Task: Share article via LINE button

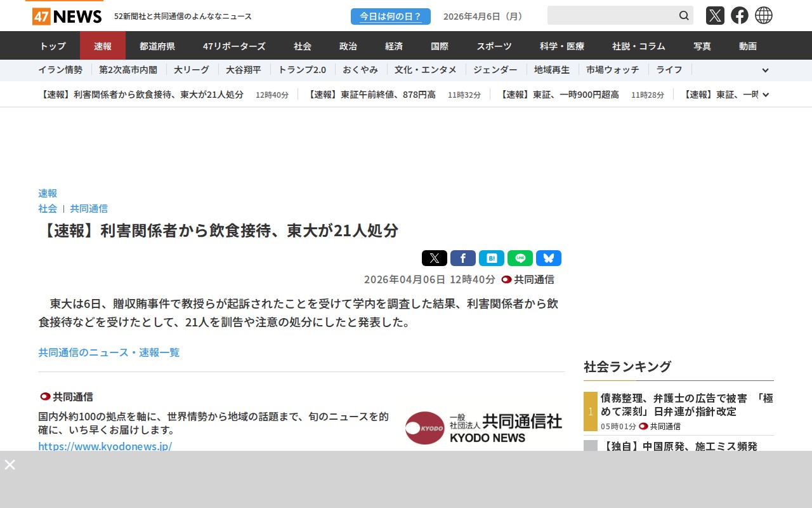Action: [520, 258]
